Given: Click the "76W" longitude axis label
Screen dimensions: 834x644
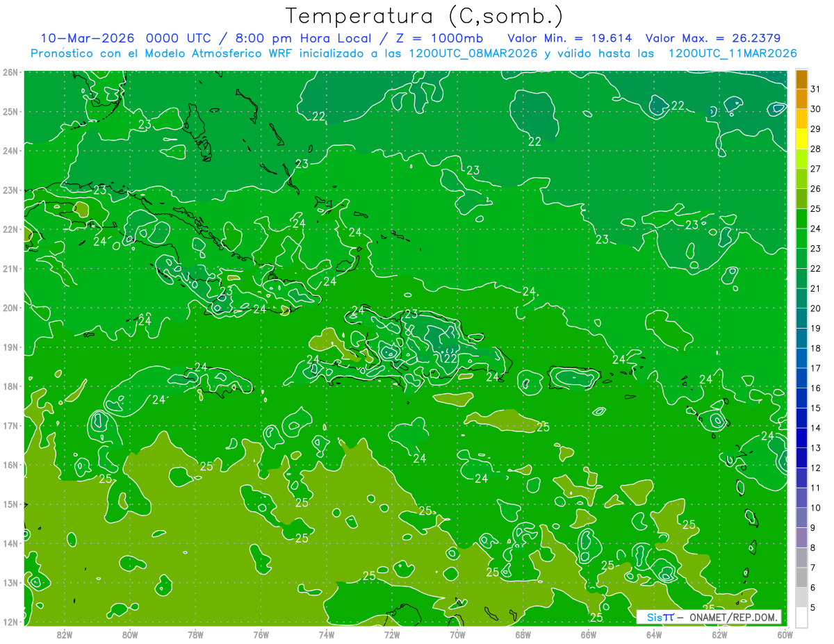Looking at the screenshot, I should (x=261, y=634).
